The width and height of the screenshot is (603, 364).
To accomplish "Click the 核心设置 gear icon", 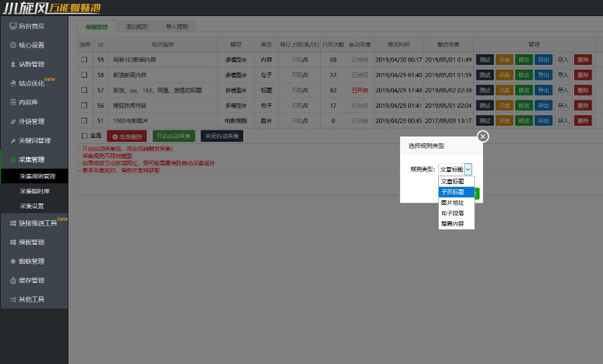I will 13,45.
